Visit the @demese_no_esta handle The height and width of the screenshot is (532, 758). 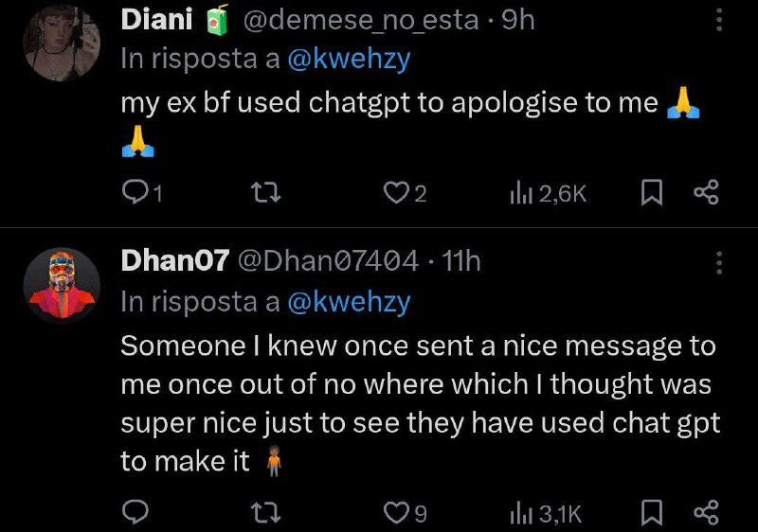coord(361,21)
